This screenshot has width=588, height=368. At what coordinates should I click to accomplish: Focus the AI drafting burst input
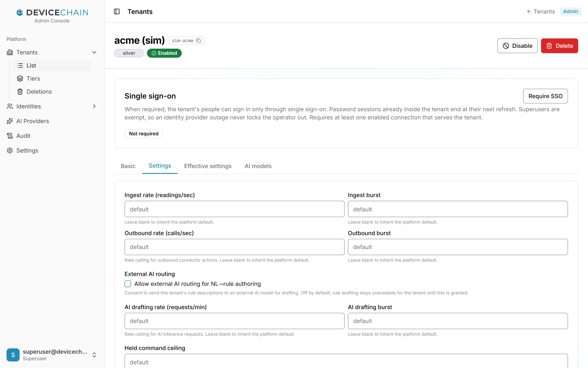pos(458,321)
